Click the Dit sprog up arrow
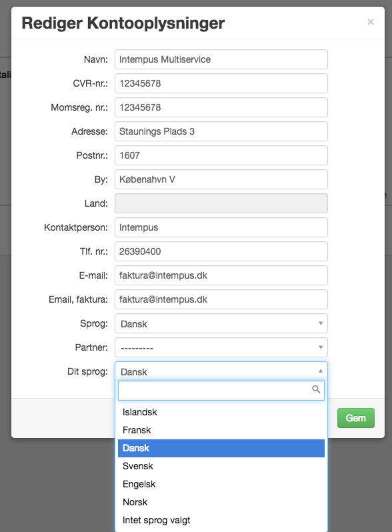This screenshot has width=392, height=532. 321,371
